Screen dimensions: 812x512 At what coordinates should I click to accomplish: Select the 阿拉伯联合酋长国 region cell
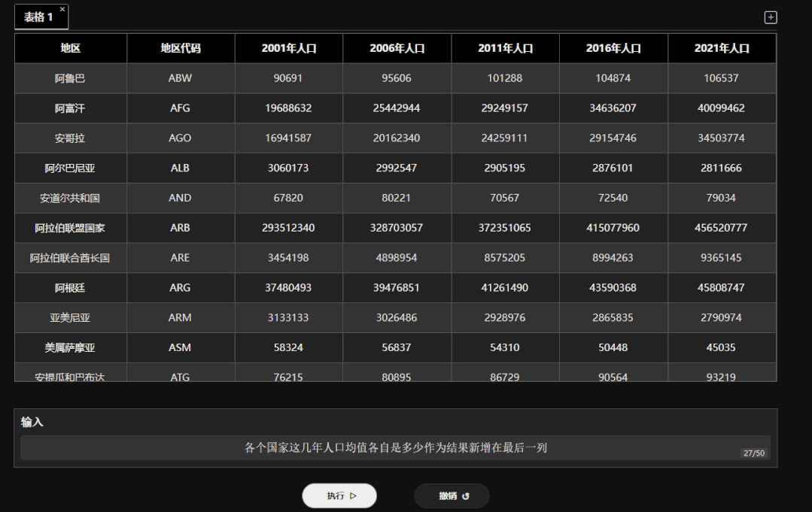(71, 259)
